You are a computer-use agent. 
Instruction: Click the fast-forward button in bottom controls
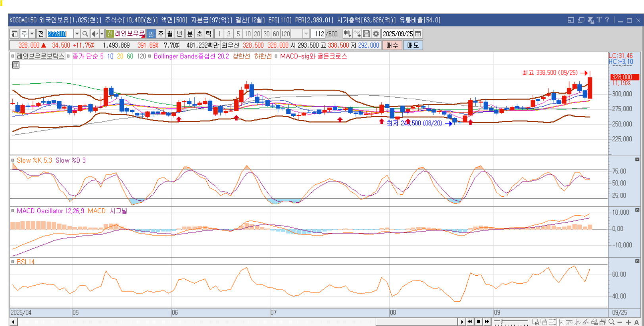click(487, 322)
